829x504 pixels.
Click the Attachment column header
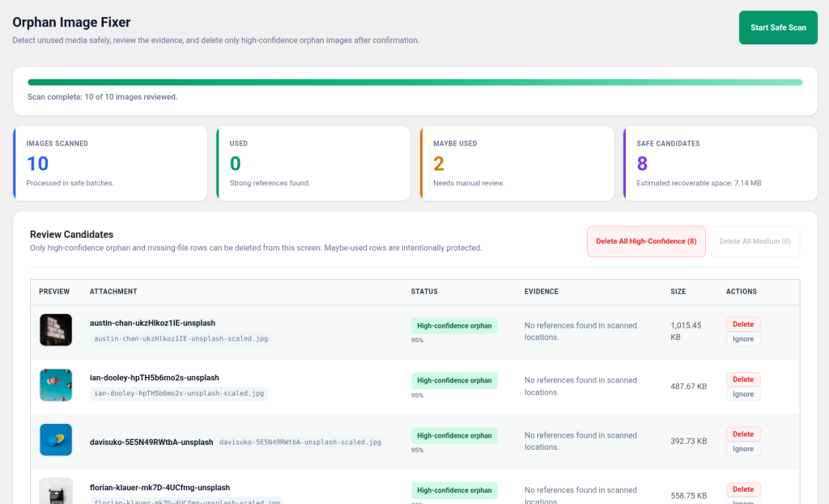tap(113, 291)
